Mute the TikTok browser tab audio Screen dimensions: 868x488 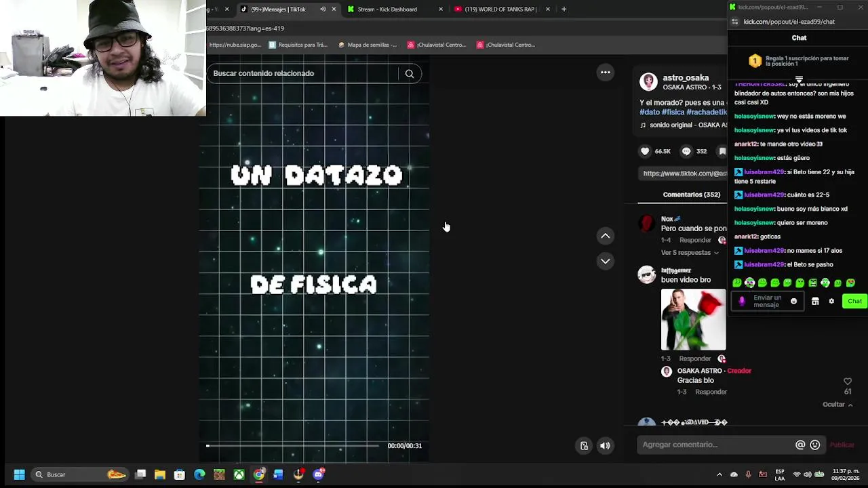click(x=323, y=9)
